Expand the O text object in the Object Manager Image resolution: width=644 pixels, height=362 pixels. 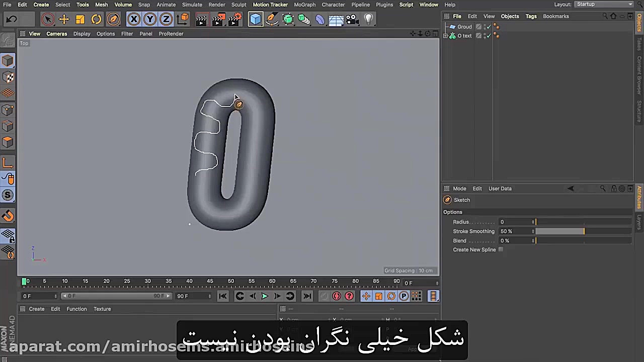click(445, 35)
